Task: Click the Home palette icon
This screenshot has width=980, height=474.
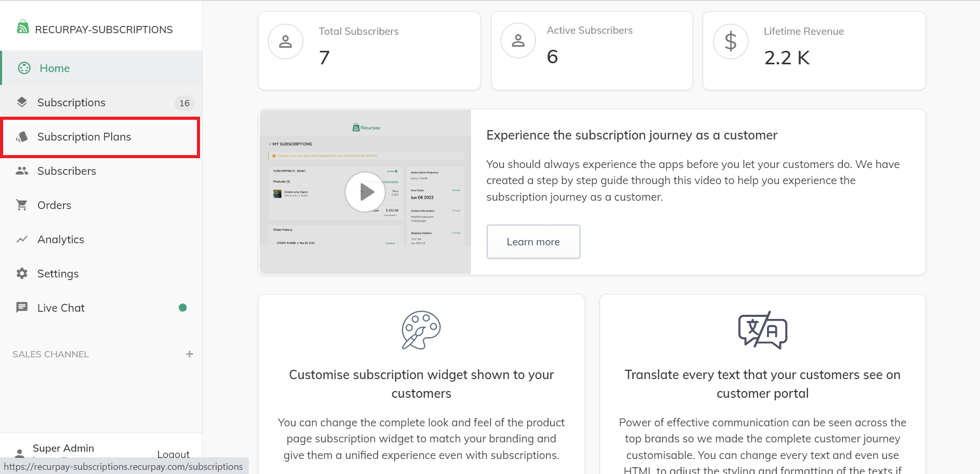Action: tap(24, 68)
